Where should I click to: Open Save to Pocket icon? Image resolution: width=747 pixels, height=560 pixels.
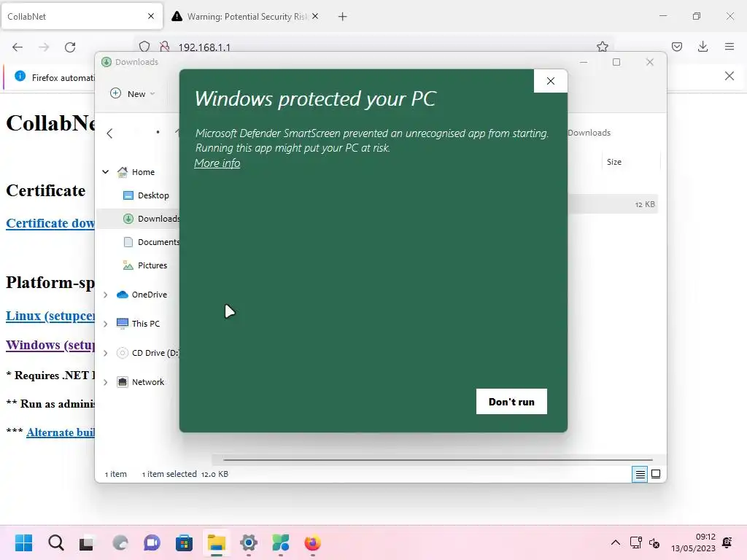(x=676, y=47)
